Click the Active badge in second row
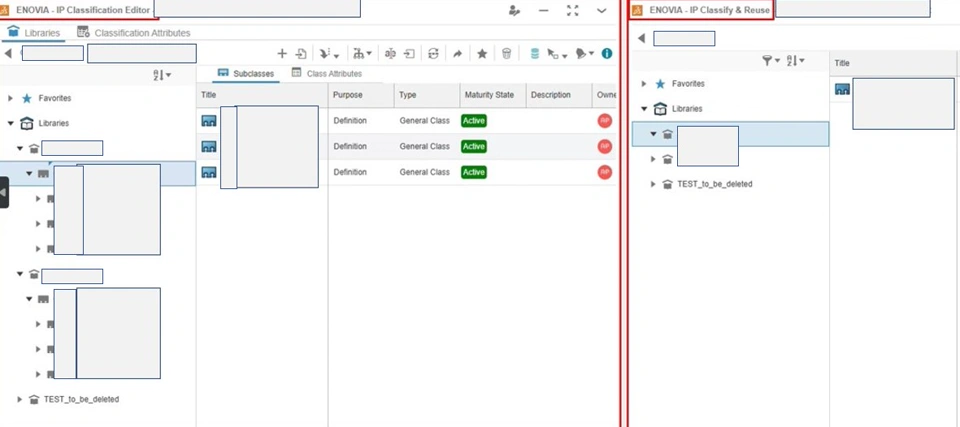 (x=474, y=146)
